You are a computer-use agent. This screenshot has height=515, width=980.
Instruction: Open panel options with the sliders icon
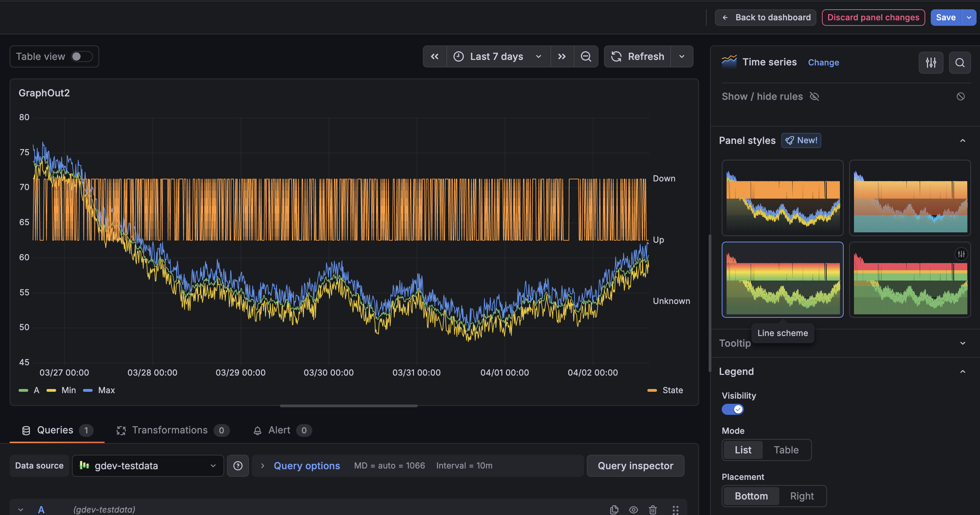point(931,62)
